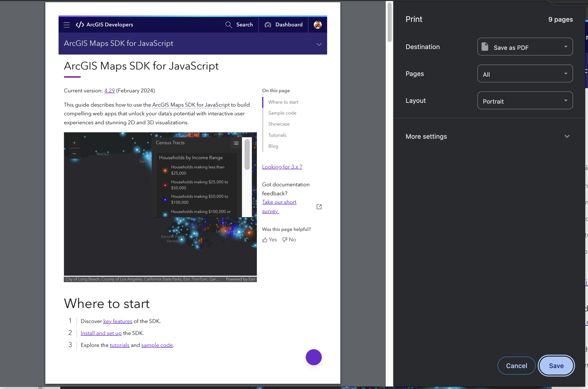Click the external link icon beside survey
The image size is (588, 389).
319,207
